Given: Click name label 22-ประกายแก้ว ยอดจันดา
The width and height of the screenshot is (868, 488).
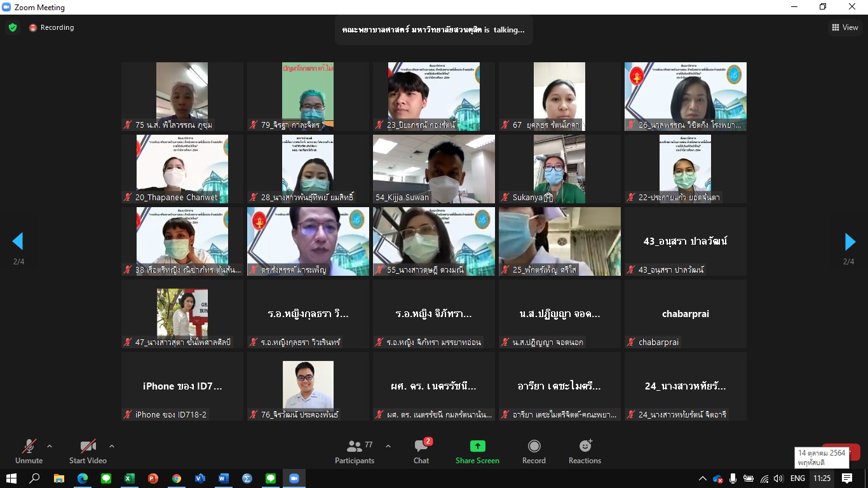Looking at the screenshot, I should pyautogui.click(x=680, y=198).
